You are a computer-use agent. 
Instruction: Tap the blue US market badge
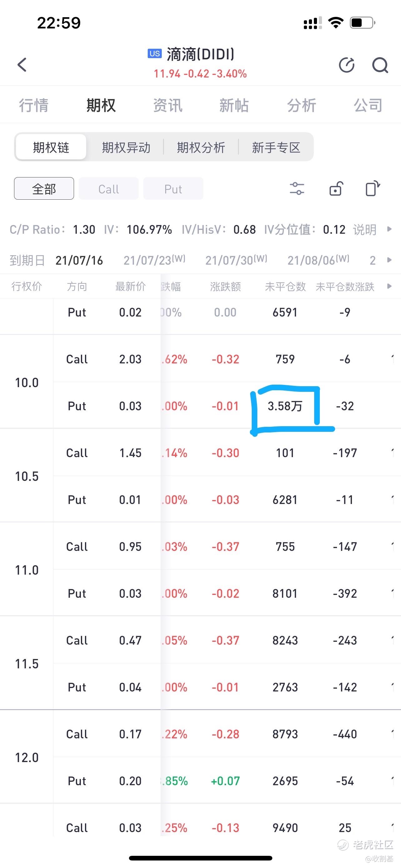pos(155,53)
